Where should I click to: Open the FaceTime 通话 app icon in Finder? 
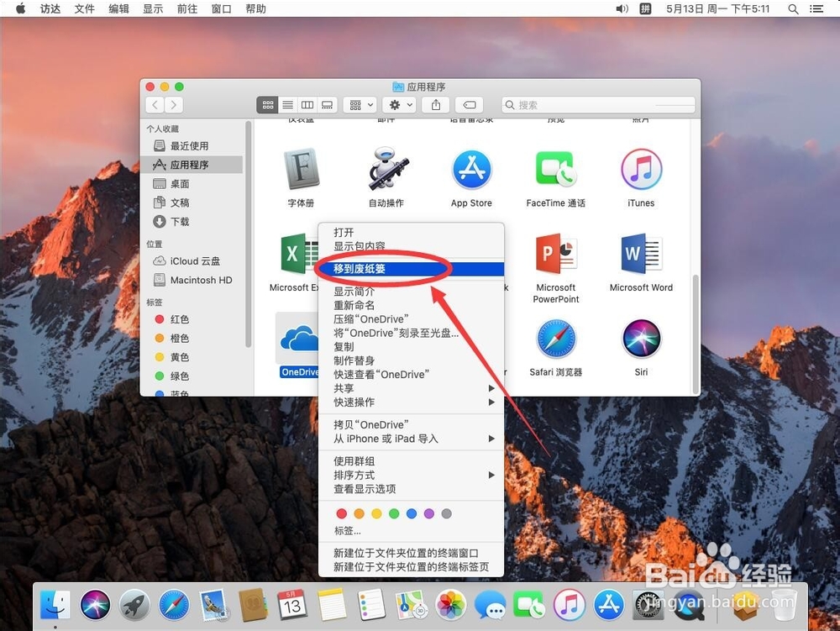pos(556,169)
